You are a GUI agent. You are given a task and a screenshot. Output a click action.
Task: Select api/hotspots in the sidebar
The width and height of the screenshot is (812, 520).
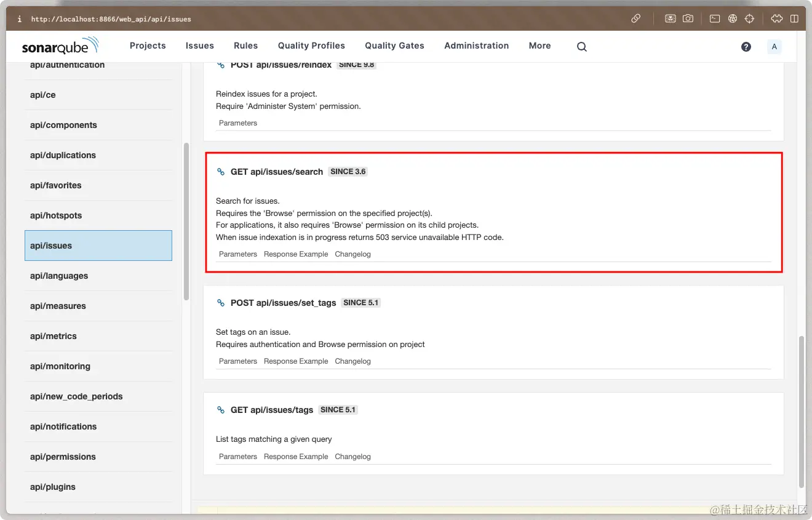click(x=56, y=215)
